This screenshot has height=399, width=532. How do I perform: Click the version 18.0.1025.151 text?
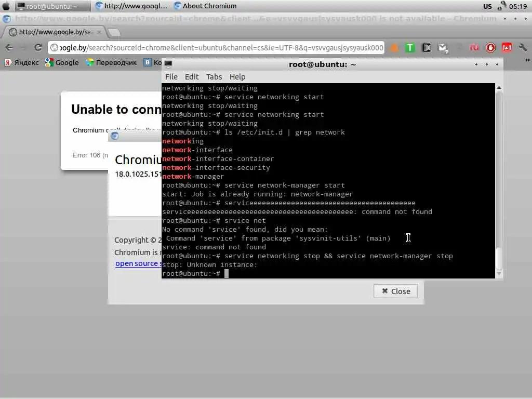point(138,174)
